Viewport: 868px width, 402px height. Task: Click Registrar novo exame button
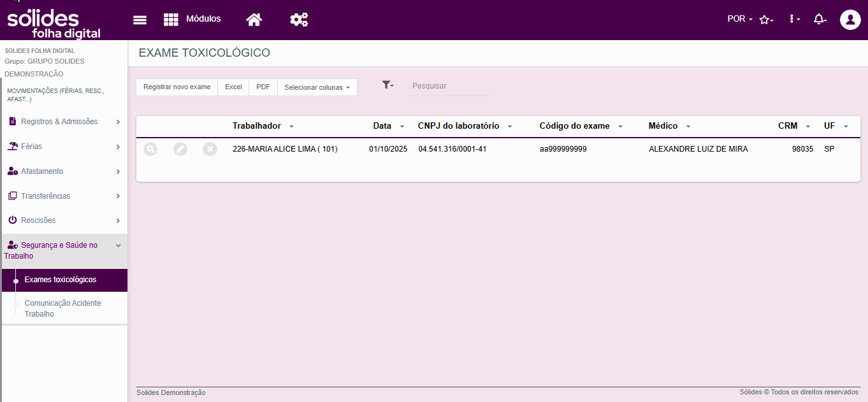click(x=177, y=87)
